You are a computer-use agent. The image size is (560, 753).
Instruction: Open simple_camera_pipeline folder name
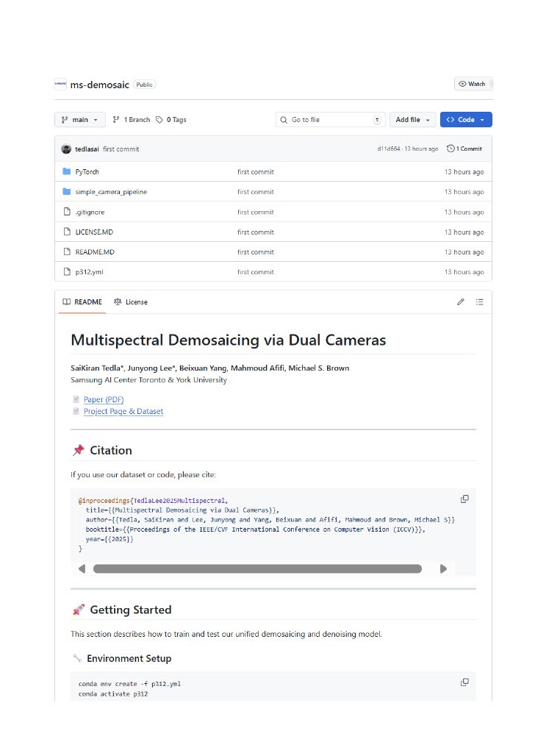111,192
